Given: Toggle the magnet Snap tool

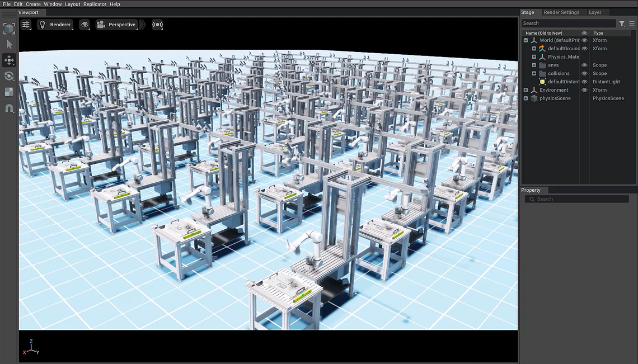Looking at the screenshot, I should 9,108.
